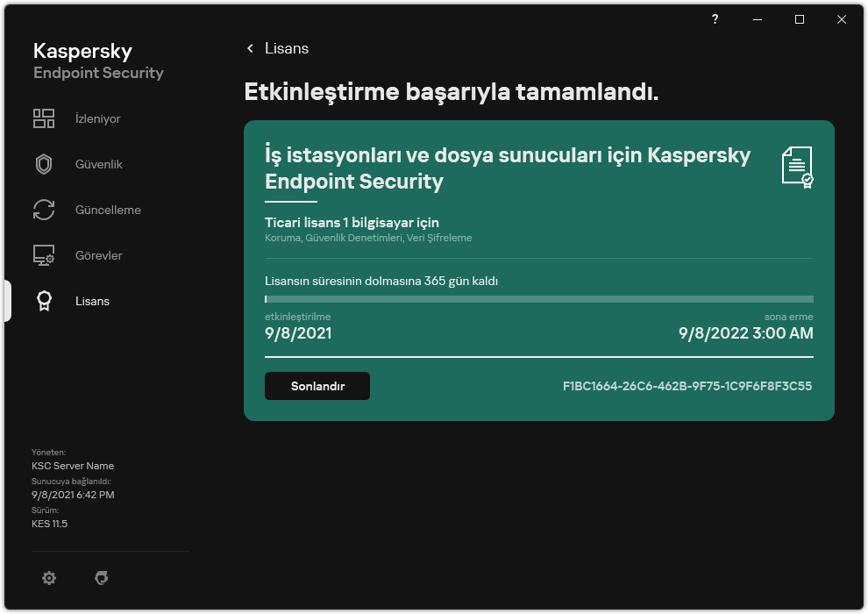
Task: Open help with the question mark icon
Action: [714, 19]
